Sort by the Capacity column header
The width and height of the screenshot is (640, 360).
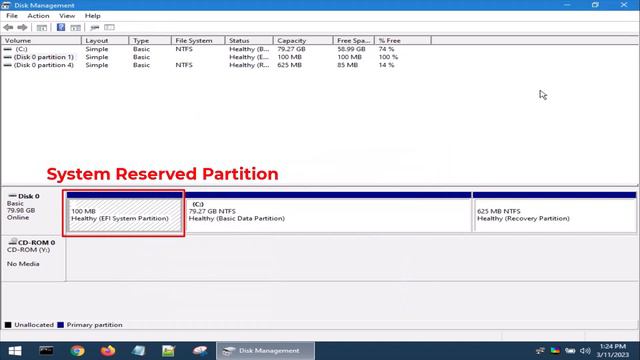click(303, 40)
